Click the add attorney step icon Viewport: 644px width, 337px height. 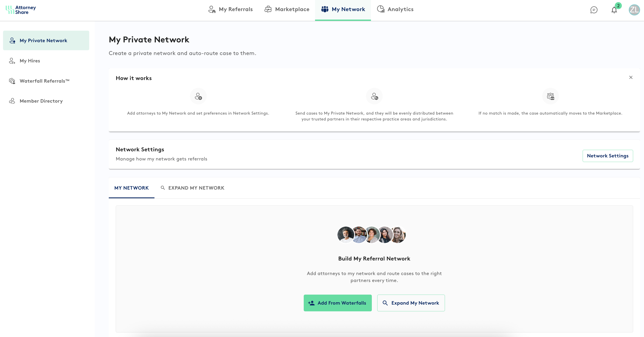pos(198,96)
